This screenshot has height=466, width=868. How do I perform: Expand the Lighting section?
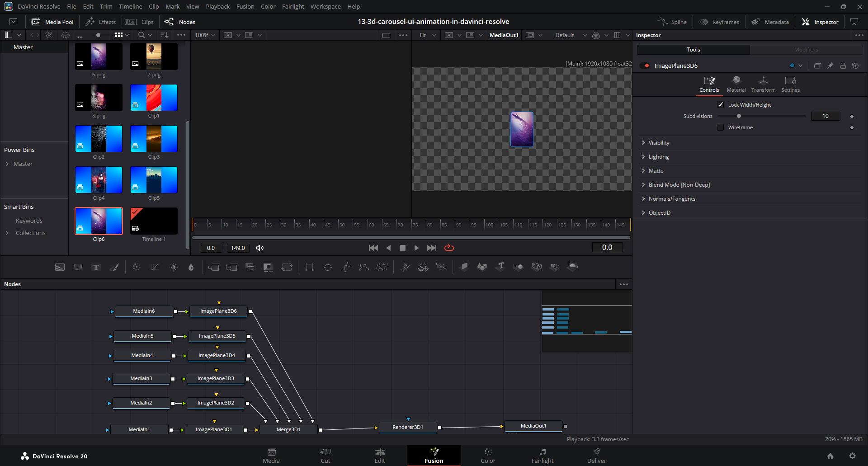[x=658, y=157]
